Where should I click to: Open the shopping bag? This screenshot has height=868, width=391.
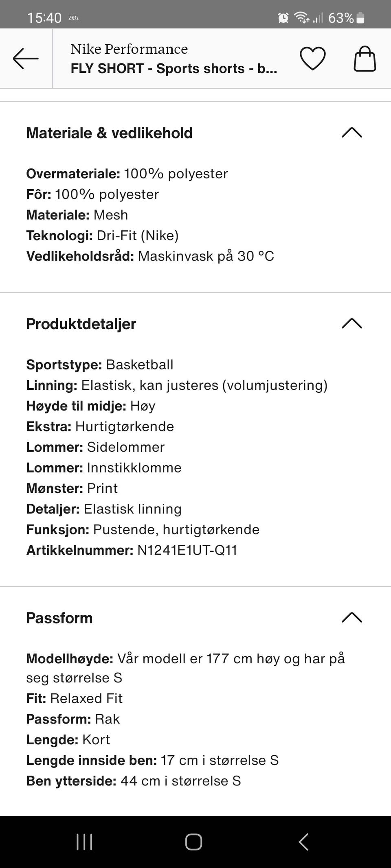point(365,59)
